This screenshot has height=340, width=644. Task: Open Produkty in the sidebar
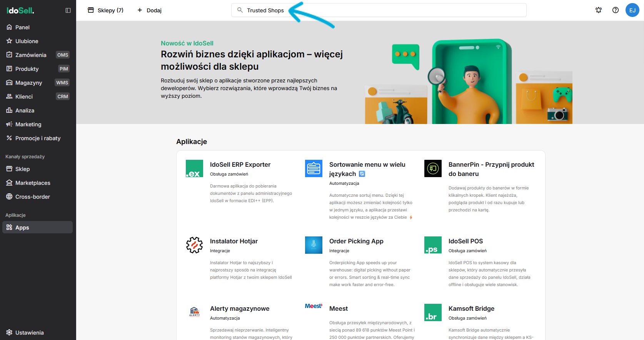[x=37, y=69]
